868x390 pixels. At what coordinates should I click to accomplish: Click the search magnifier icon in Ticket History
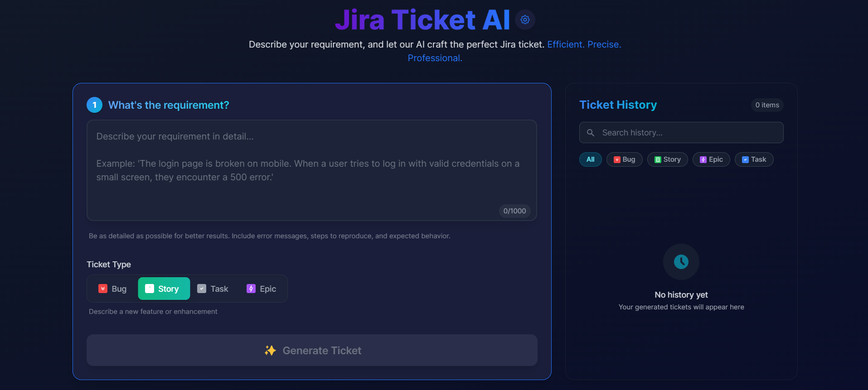pyautogui.click(x=591, y=132)
